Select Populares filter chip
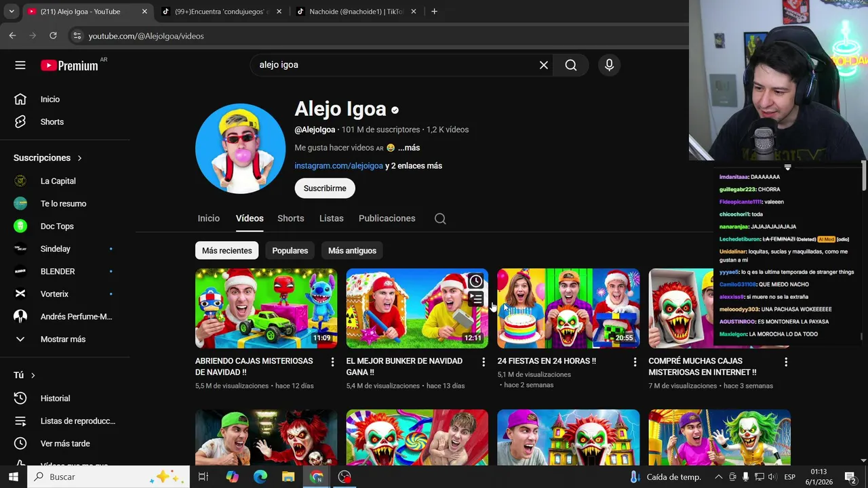868x488 pixels. (290, 251)
